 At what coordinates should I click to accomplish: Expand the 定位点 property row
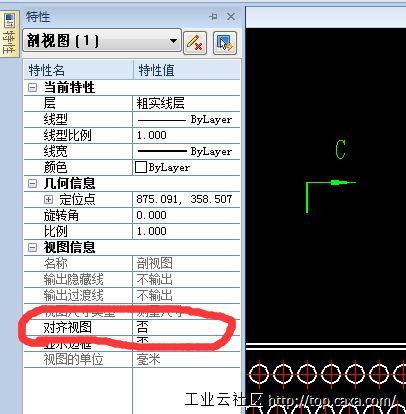(x=48, y=199)
